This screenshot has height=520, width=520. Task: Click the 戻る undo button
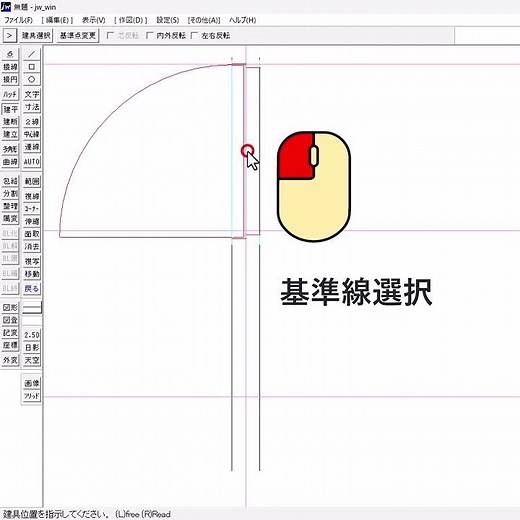pyautogui.click(x=32, y=289)
